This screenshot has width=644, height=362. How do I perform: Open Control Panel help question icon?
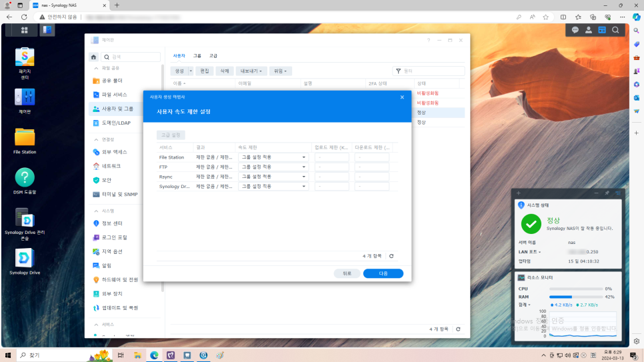pos(429,40)
